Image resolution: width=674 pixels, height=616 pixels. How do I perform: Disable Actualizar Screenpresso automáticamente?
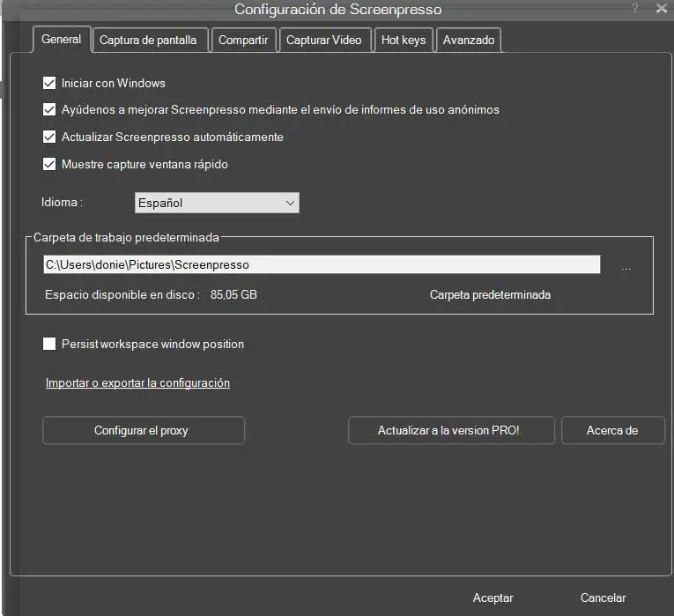tap(49, 137)
